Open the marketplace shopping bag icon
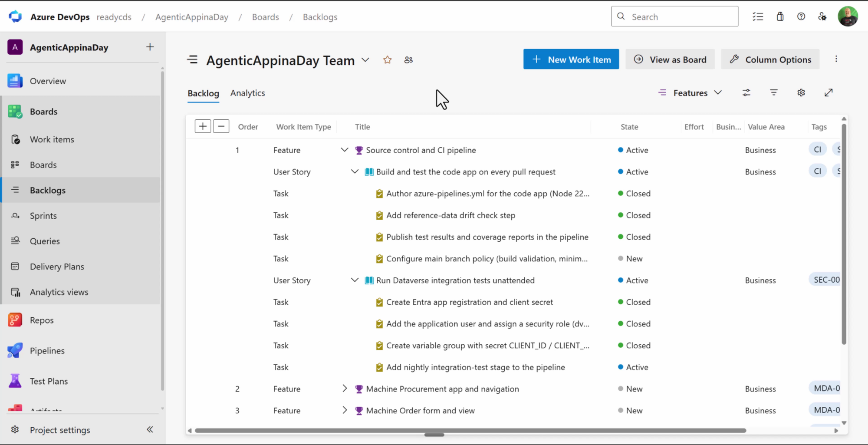 point(780,16)
